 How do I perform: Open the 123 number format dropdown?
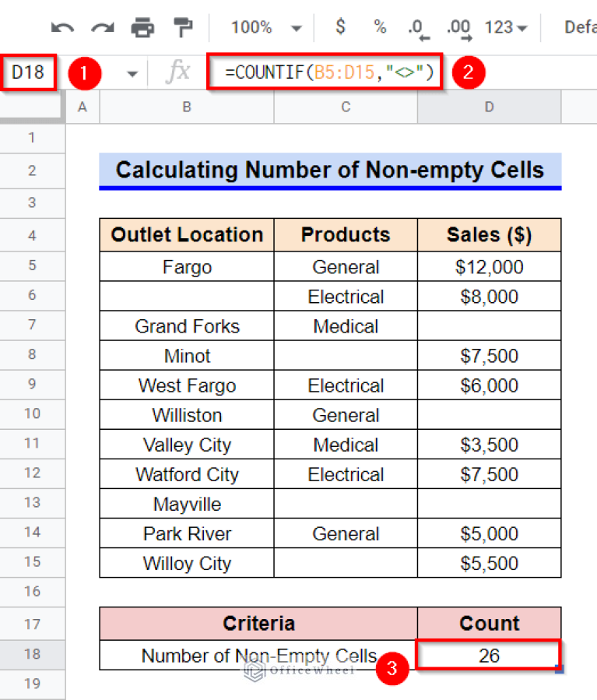click(x=506, y=28)
